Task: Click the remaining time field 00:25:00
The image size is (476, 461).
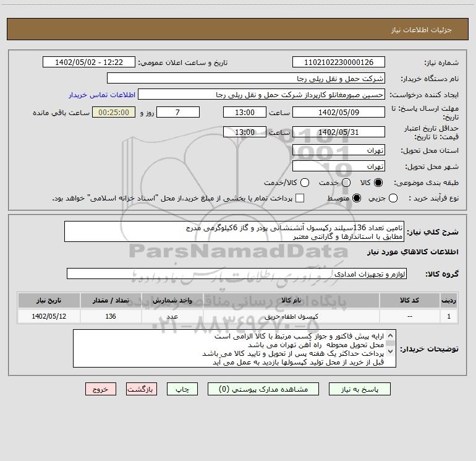Action: (114, 112)
